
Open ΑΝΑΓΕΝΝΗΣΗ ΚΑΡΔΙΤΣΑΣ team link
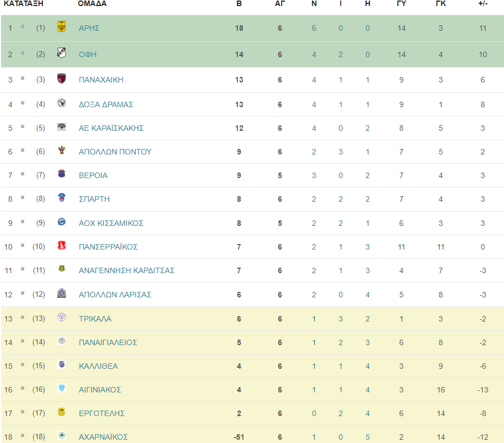tap(126, 270)
